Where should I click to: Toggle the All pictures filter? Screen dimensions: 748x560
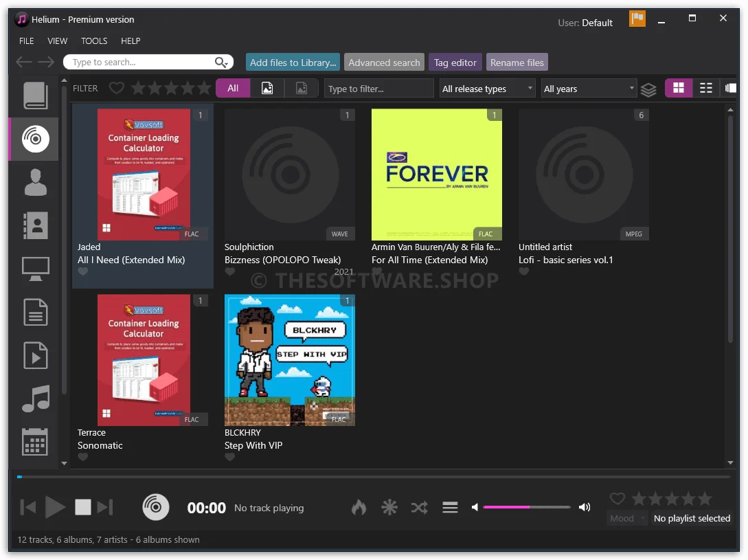233,89
